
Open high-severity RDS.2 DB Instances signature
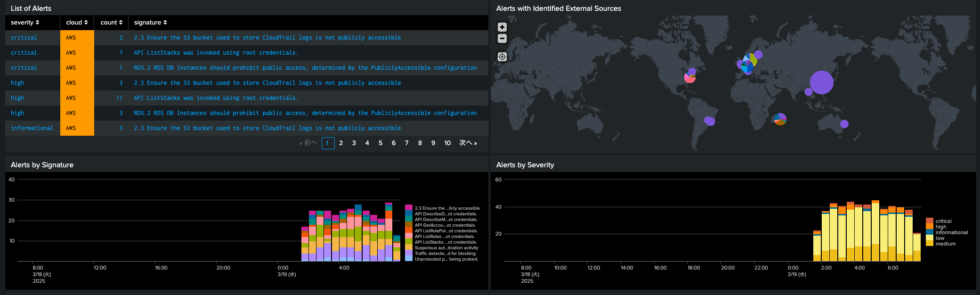pos(305,113)
